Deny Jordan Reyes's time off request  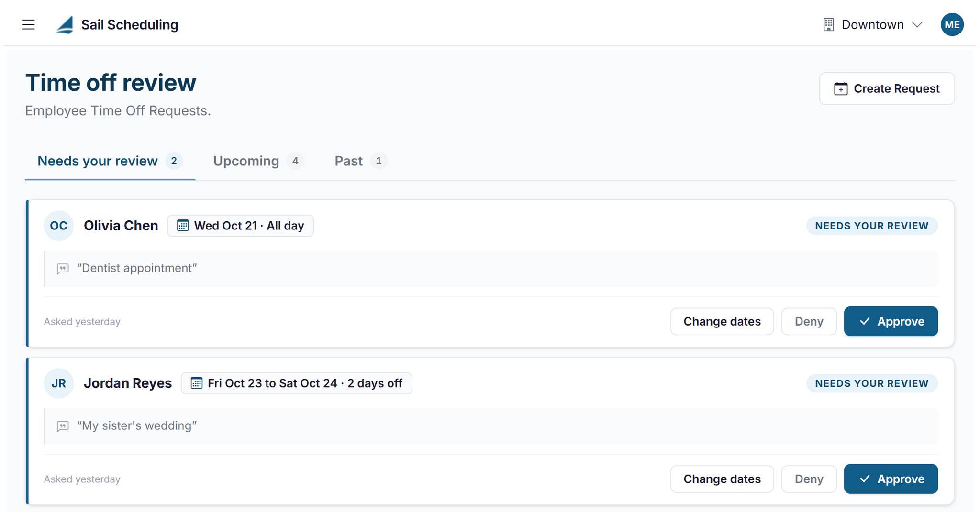click(809, 479)
